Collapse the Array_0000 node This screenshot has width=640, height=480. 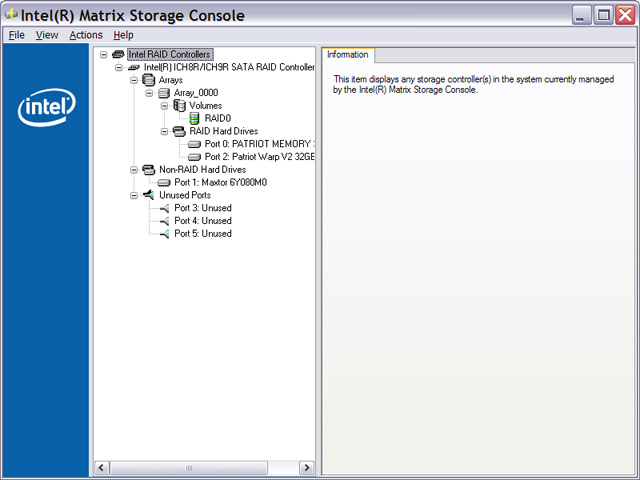click(149, 93)
